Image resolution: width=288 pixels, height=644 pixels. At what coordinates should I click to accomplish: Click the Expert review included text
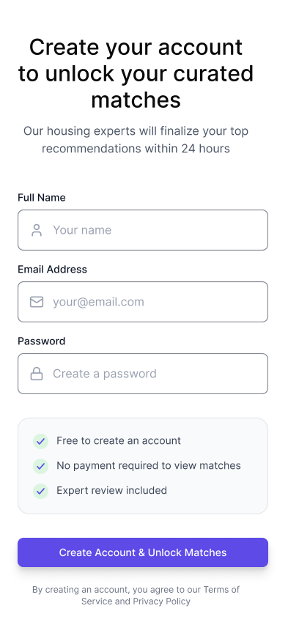pos(111,490)
